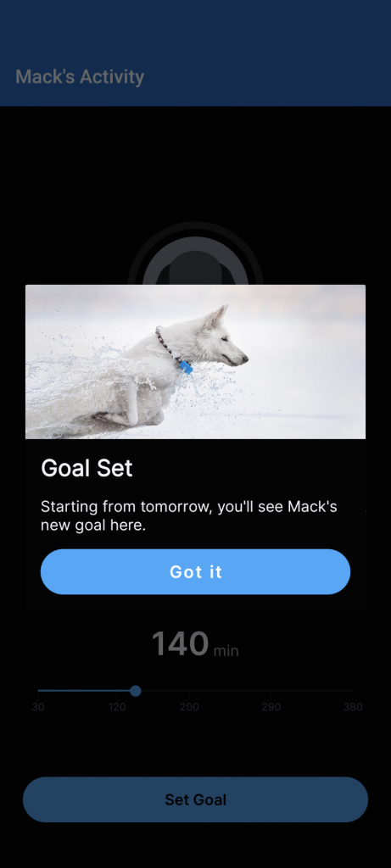
Task: Click the dimmed Set Goal button
Action: tap(195, 799)
